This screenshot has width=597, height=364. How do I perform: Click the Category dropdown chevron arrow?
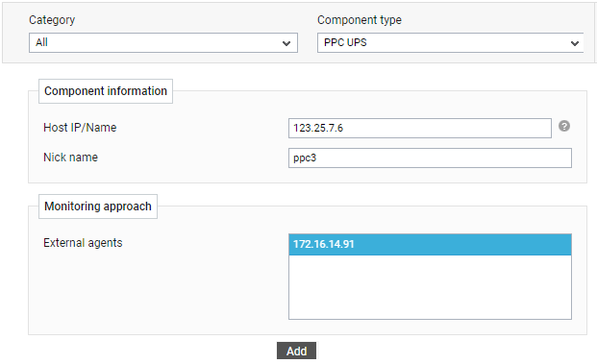[286, 43]
